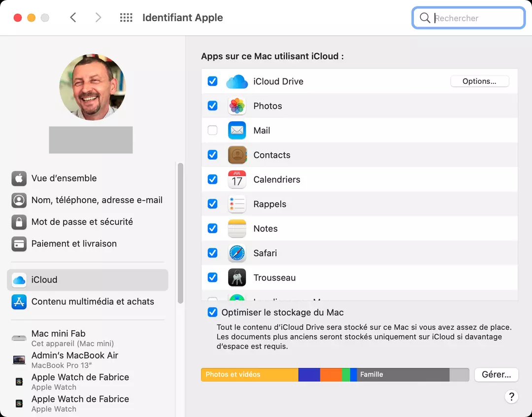Click the Calendriers row label
The height and width of the screenshot is (417, 532).
(276, 179)
